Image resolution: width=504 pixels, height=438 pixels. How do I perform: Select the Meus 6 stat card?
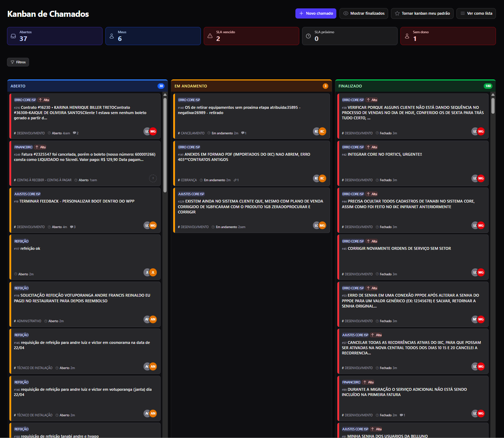click(153, 36)
